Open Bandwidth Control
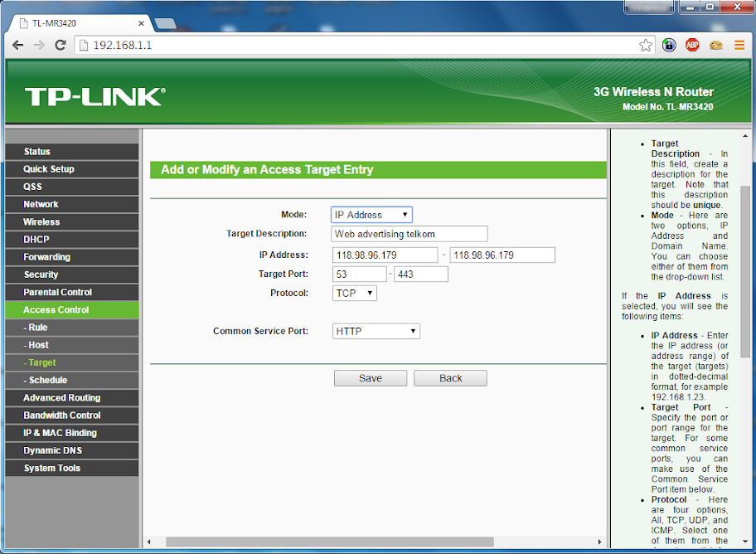Image resolution: width=756 pixels, height=554 pixels. [x=72, y=415]
